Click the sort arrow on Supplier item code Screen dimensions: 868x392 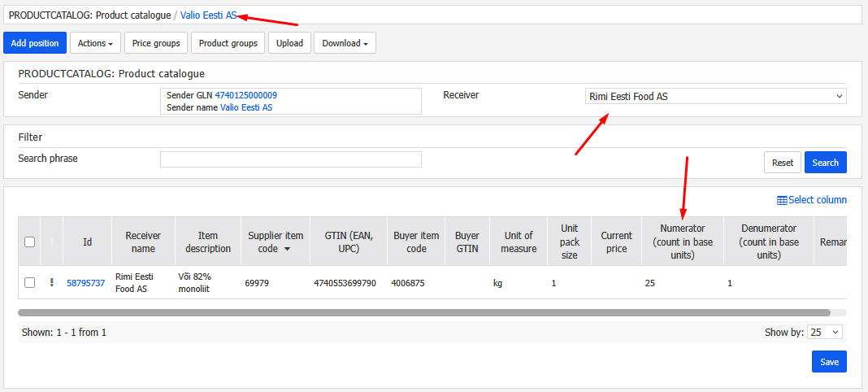(x=287, y=249)
